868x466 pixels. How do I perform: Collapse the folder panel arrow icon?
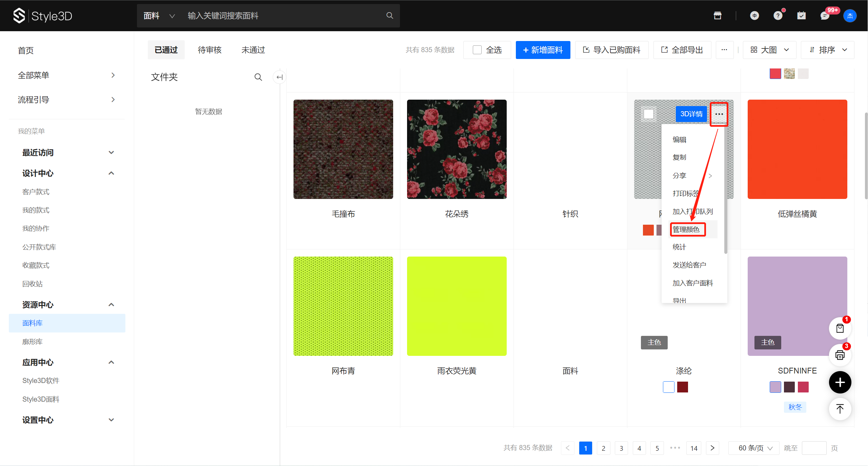coord(279,77)
